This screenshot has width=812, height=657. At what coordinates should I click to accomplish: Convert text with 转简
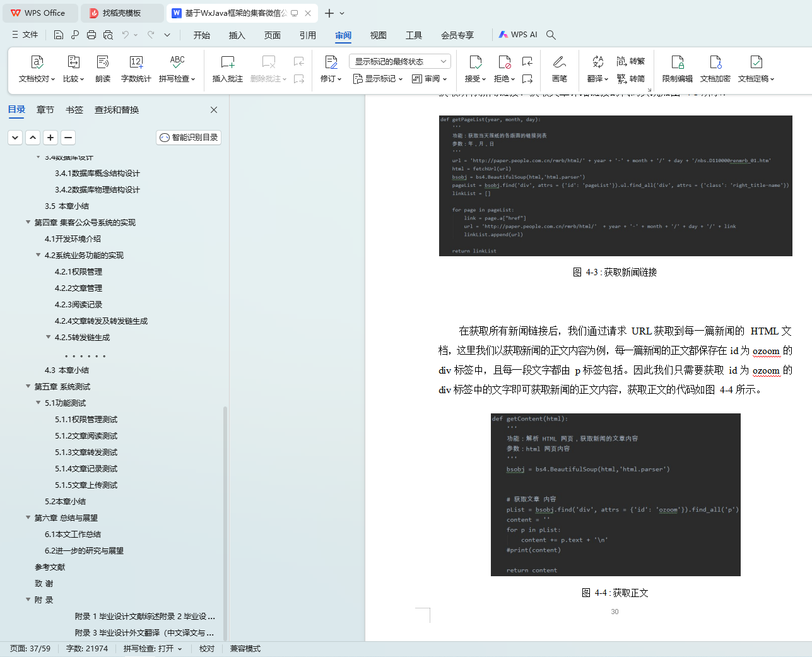(631, 79)
